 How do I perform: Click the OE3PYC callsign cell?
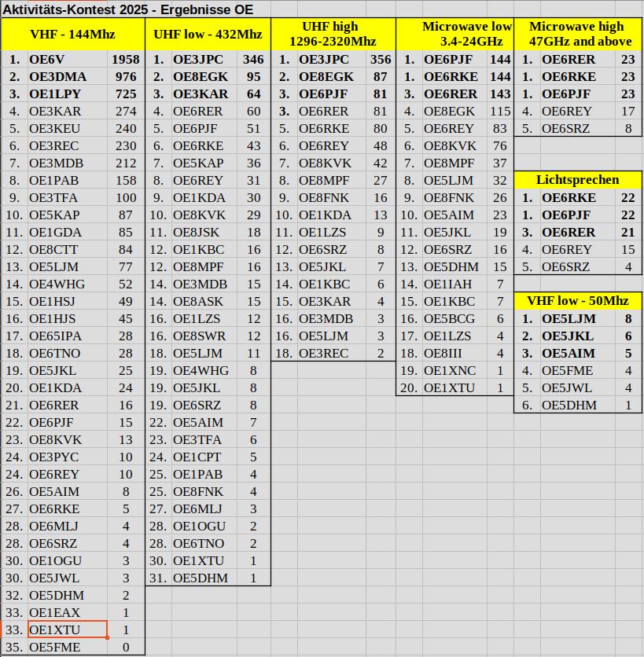(x=67, y=457)
